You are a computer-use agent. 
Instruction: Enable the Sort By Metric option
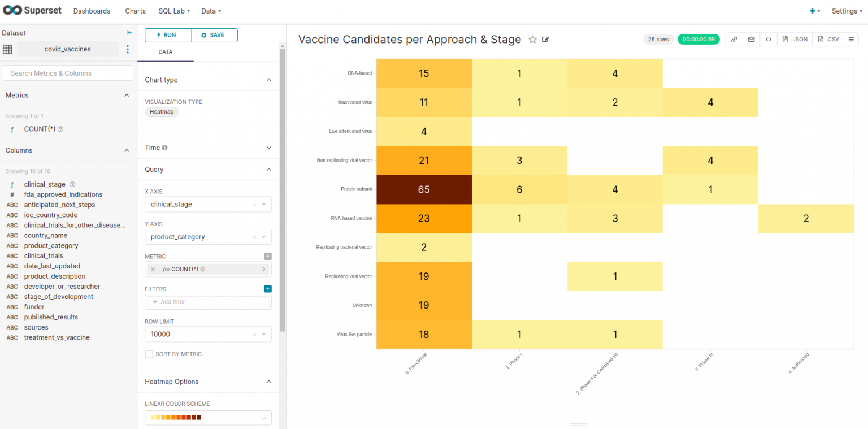149,354
